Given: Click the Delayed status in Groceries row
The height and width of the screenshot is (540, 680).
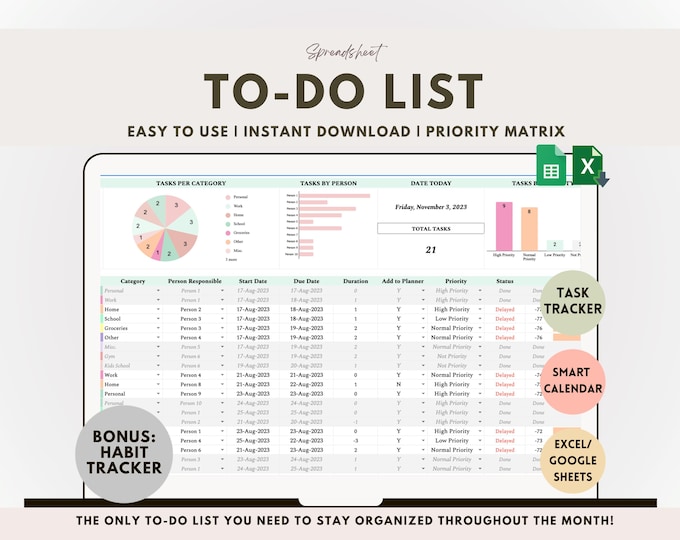Looking at the screenshot, I should (505, 328).
